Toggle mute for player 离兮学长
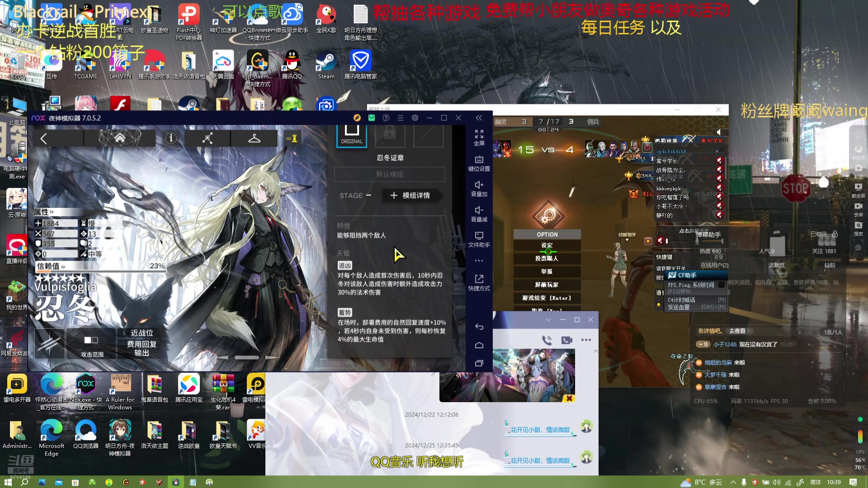This screenshot has width=868, height=488. click(719, 160)
